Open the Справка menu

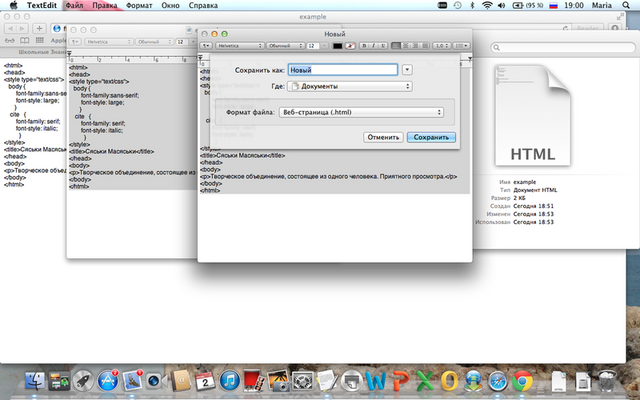[x=203, y=5]
